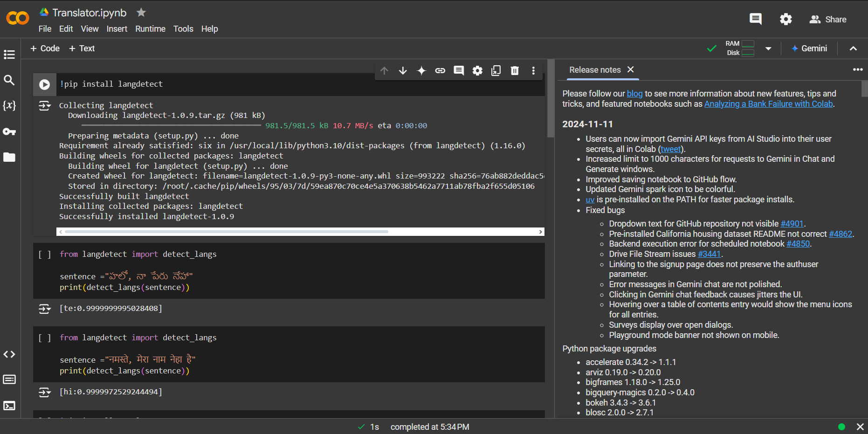The width and height of the screenshot is (868, 434).
Task: Toggle output of the Telugu detection cell
Action: (x=45, y=309)
